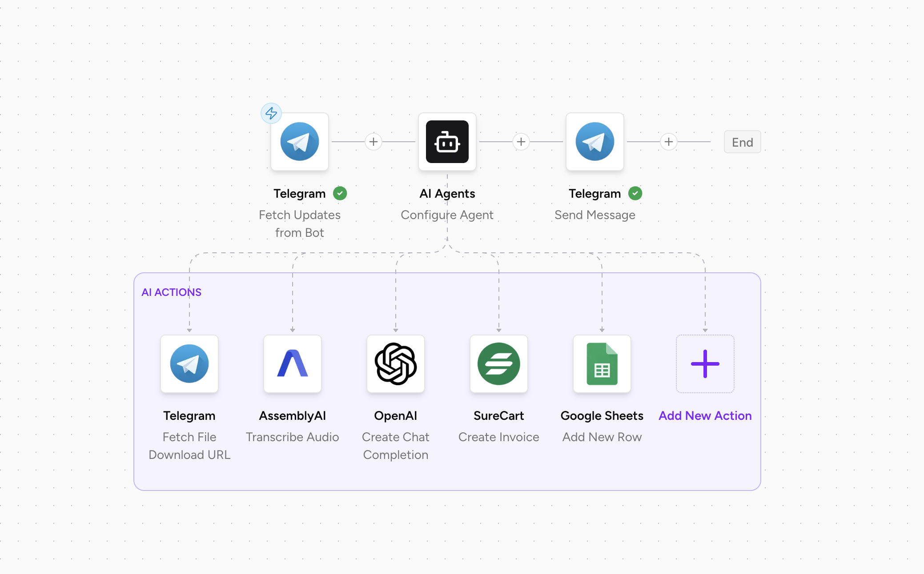Image resolution: width=924 pixels, height=574 pixels.
Task: Click green checkmark beside Send Message Telegram
Action: point(635,193)
